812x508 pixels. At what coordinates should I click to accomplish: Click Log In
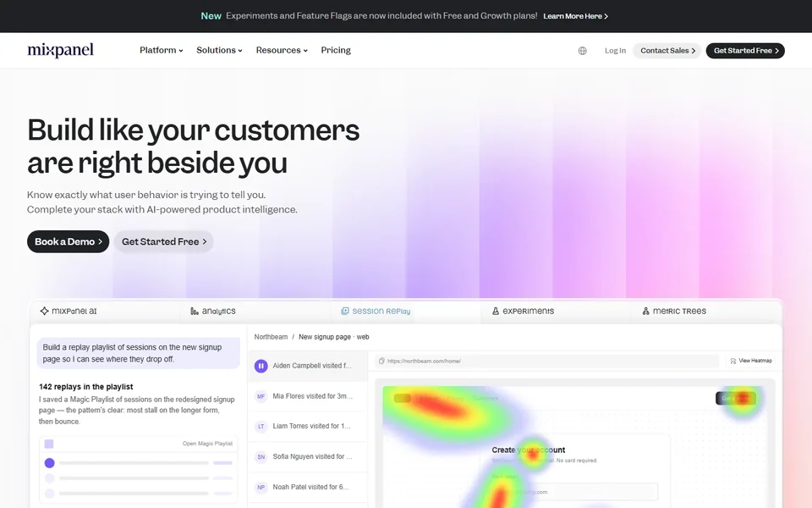tap(615, 51)
